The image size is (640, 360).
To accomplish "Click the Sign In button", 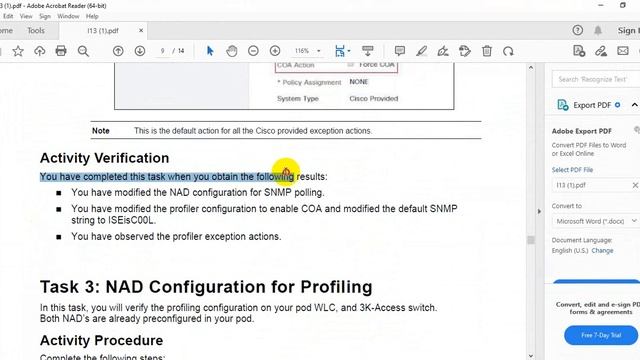I will [629, 31].
